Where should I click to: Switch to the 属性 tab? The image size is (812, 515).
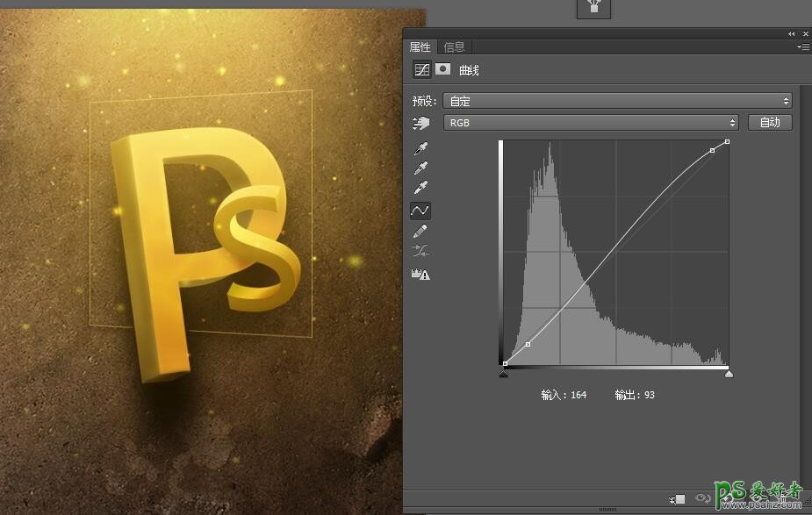(420, 47)
